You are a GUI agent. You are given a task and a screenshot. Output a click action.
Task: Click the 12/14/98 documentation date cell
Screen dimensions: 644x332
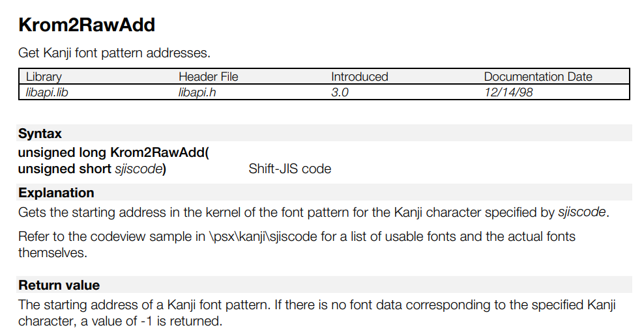508,92
